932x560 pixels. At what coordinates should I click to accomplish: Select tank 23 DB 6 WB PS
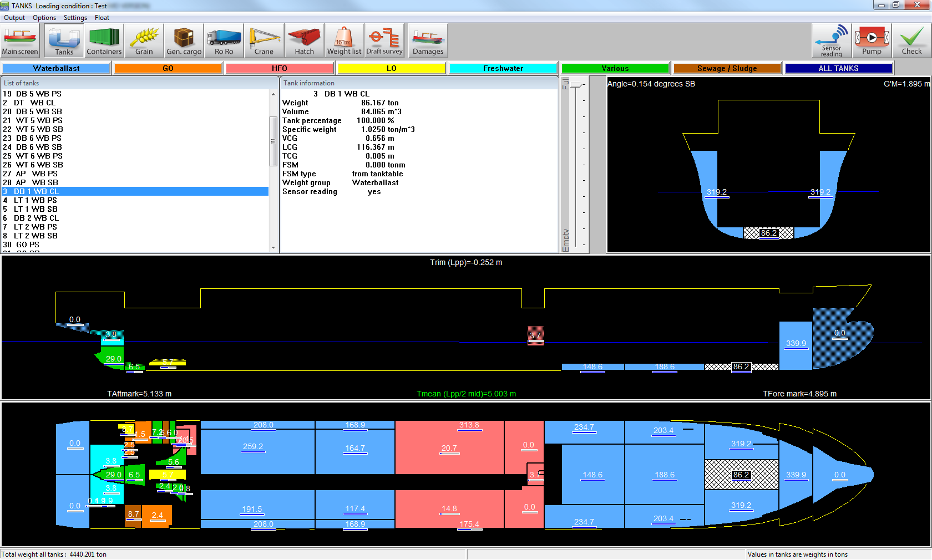pos(135,138)
